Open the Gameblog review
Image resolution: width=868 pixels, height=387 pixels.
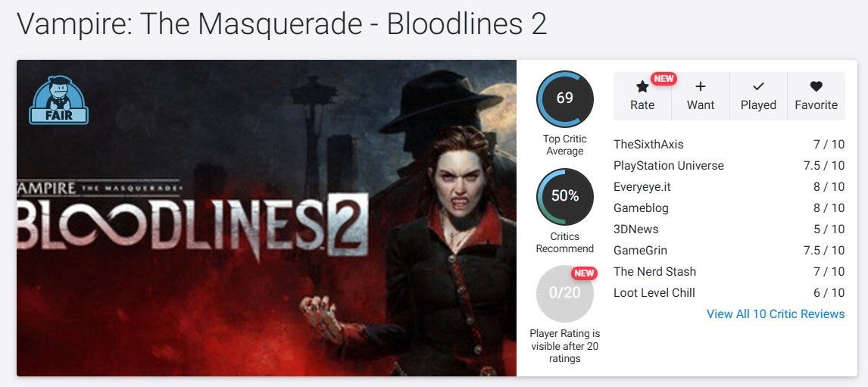[x=641, y=208]
